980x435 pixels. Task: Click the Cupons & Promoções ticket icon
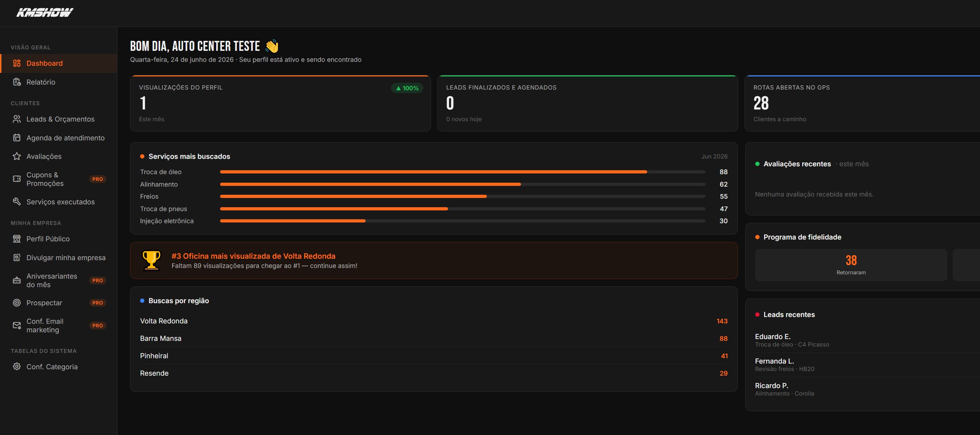17,179
